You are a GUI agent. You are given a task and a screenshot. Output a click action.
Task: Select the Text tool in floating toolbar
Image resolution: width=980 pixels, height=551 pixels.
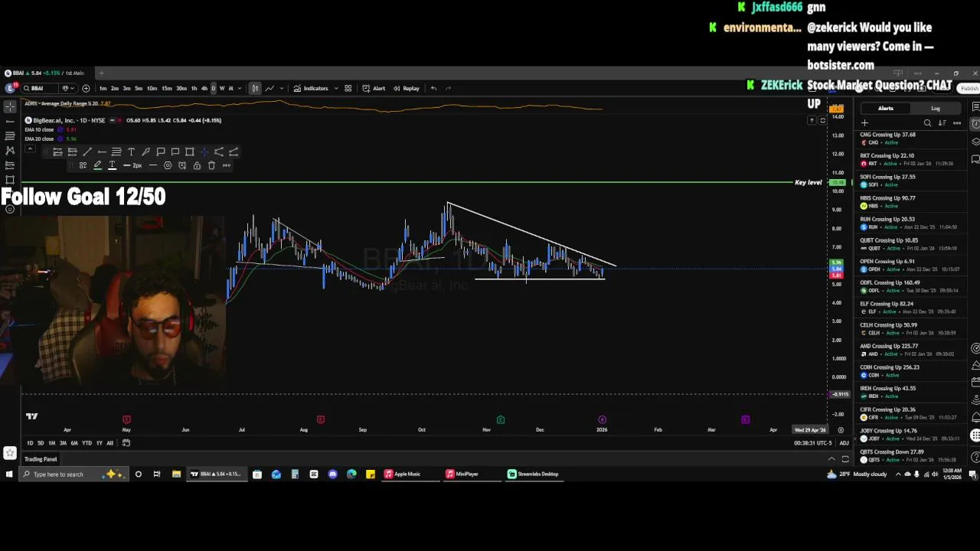point(131,152)
